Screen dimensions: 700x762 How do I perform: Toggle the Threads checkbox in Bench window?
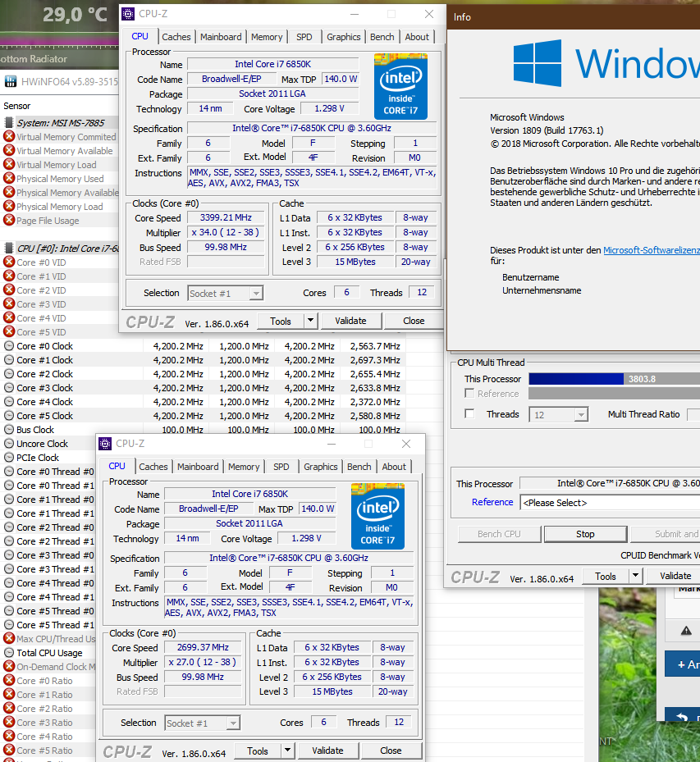469,413
